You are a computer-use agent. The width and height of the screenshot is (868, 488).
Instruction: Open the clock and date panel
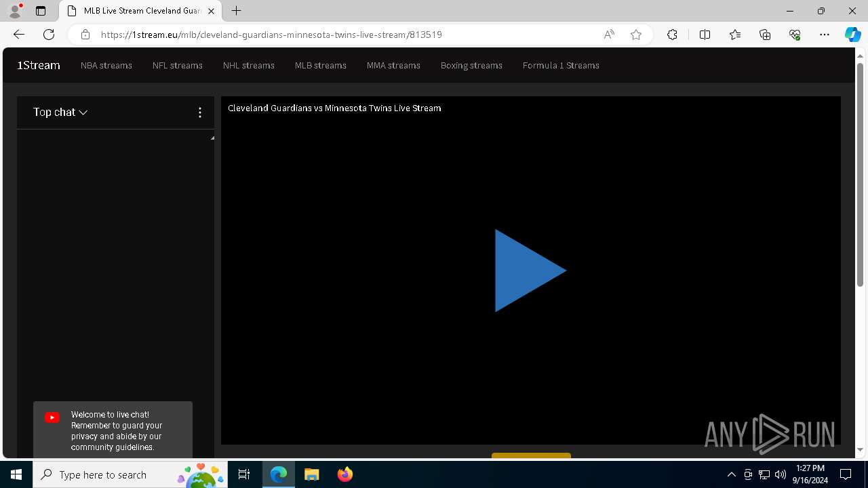[x=810, y=474]
